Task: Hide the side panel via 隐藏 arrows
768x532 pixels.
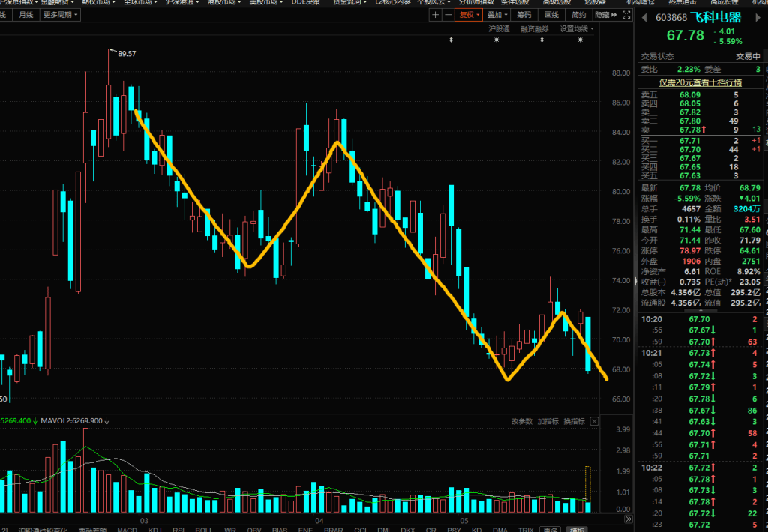Action: tap(606, 15)
